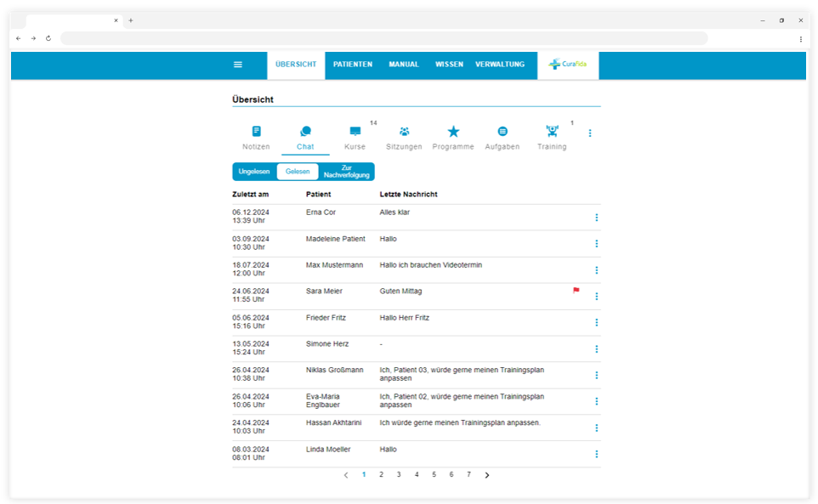Click the red flag in Sara Meier row
The height and width of the screenshot is (504, 818).
coord(576,291)
